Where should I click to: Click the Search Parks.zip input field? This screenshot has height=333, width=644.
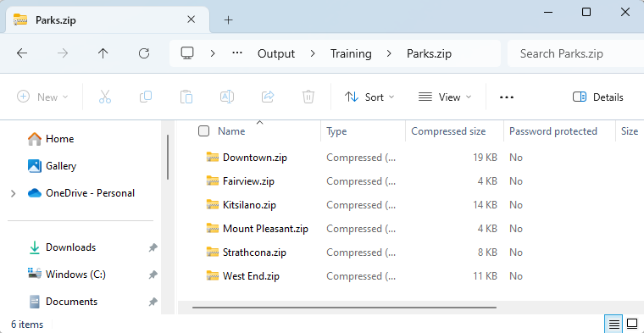(x=576, y=53)
